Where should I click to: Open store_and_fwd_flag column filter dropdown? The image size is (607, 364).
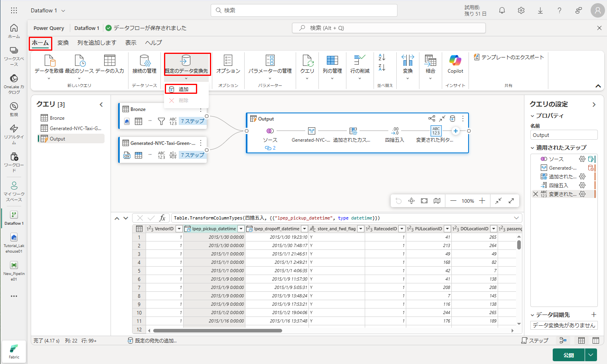pos(361,229)
